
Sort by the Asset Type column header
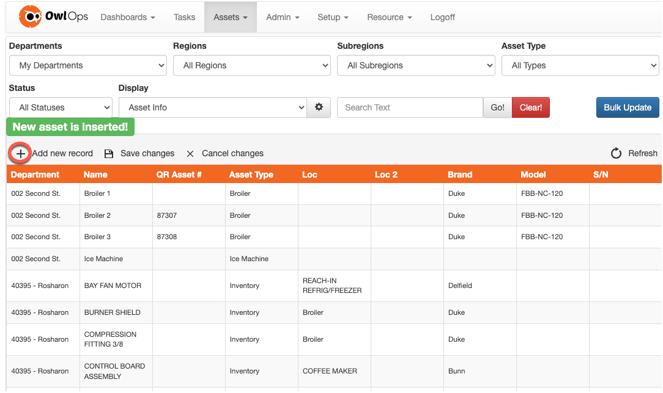(251, 175)
